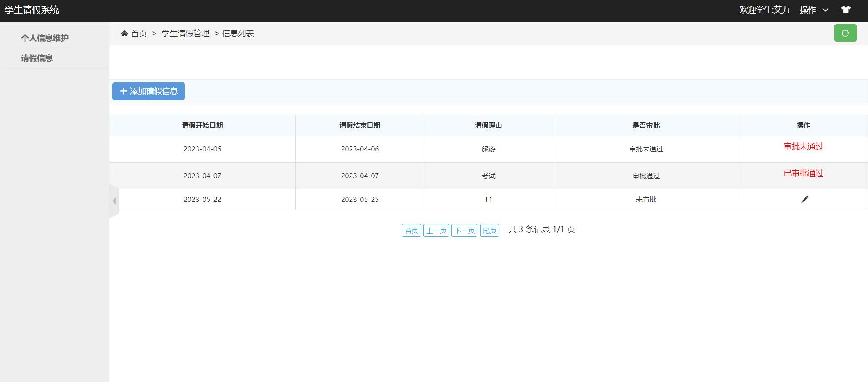Viewport: 868px width, 382px height.
Task: Click the green refresh icon button
Action: pyautogui.click(x=845, y=33)
